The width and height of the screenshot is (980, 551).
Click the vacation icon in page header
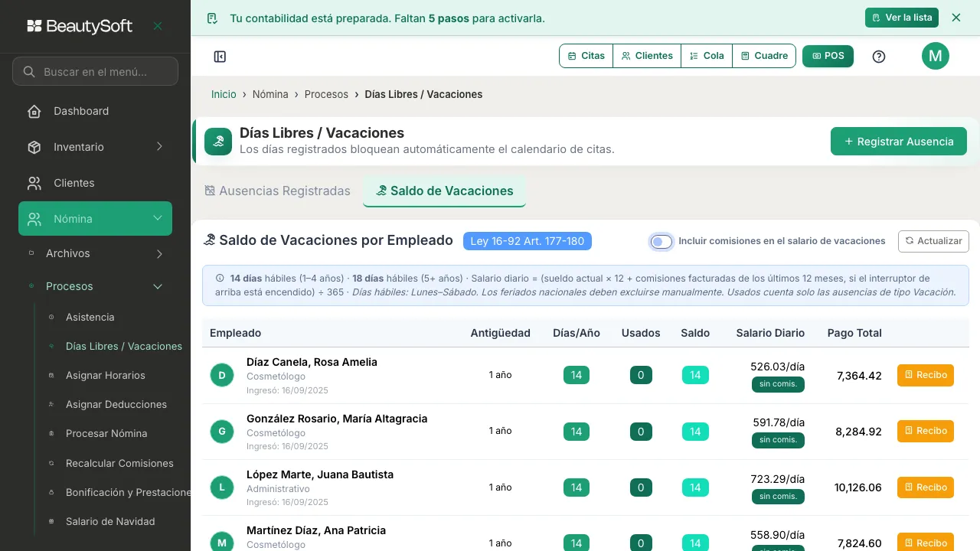point(218,142)
